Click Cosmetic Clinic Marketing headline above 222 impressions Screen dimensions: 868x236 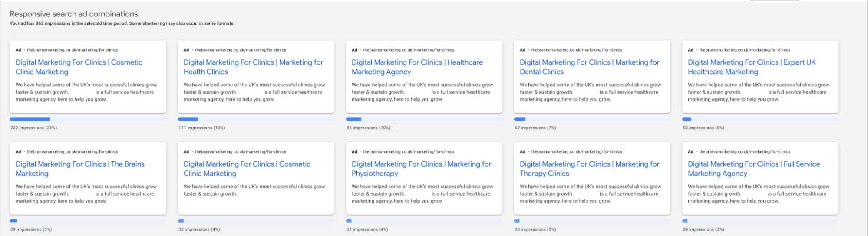pos(79,67)
